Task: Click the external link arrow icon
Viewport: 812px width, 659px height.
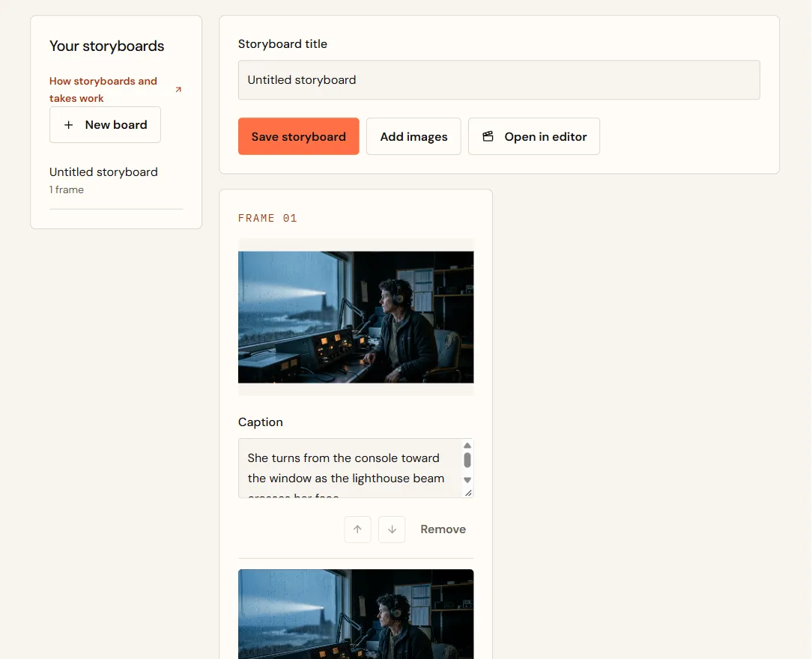Action: 178,90
